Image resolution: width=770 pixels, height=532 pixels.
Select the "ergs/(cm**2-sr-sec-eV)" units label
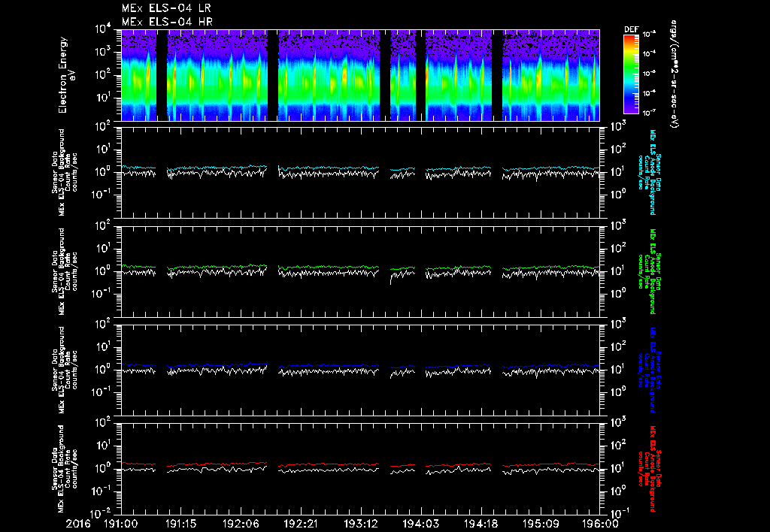[x=675, y=74]
